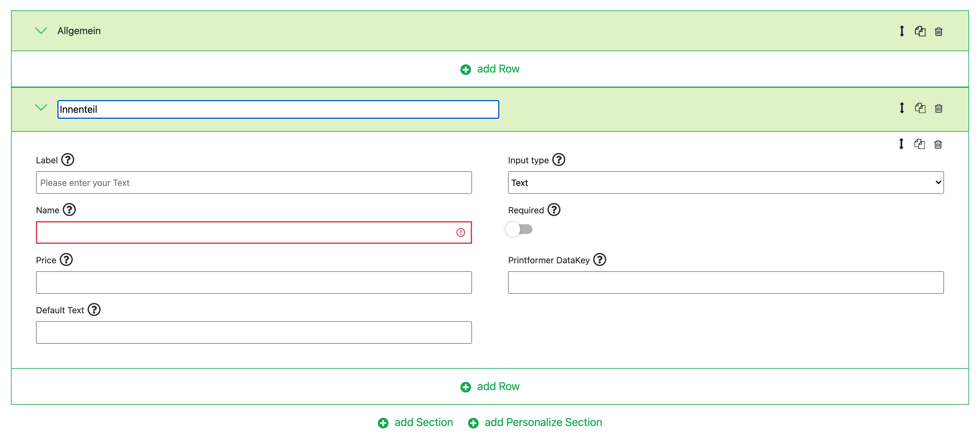
Task: Collapse the Innenteil section chevron
Action: pos(41,108)
